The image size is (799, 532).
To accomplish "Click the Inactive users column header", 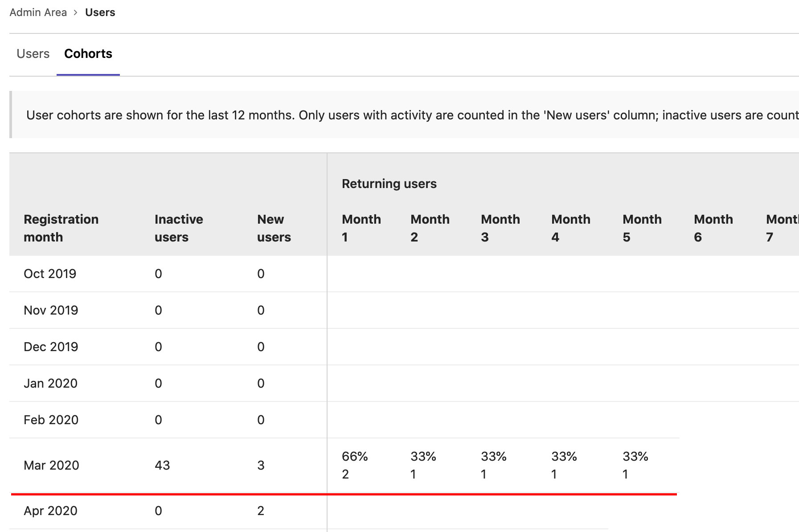I will pos(178,228).
